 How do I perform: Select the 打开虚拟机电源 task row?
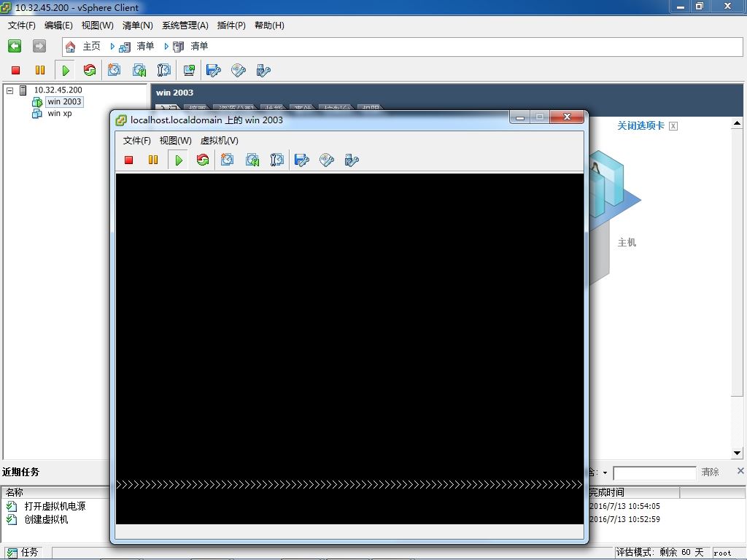tap(55, 506)
